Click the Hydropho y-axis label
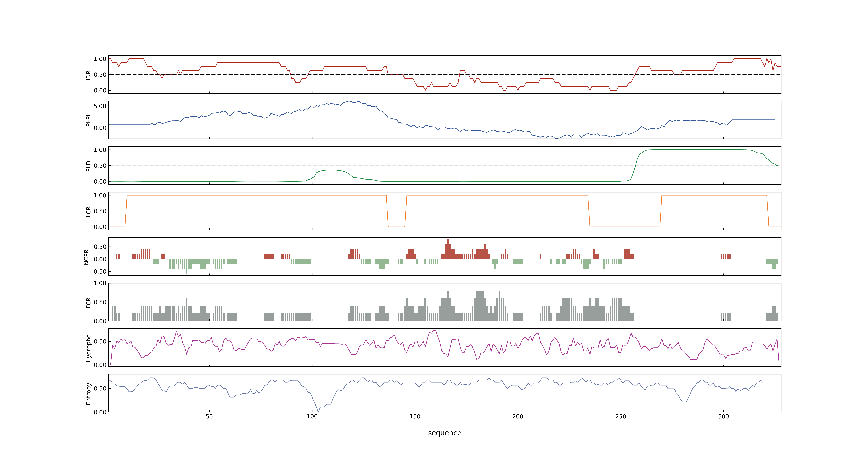 [89, 348]
